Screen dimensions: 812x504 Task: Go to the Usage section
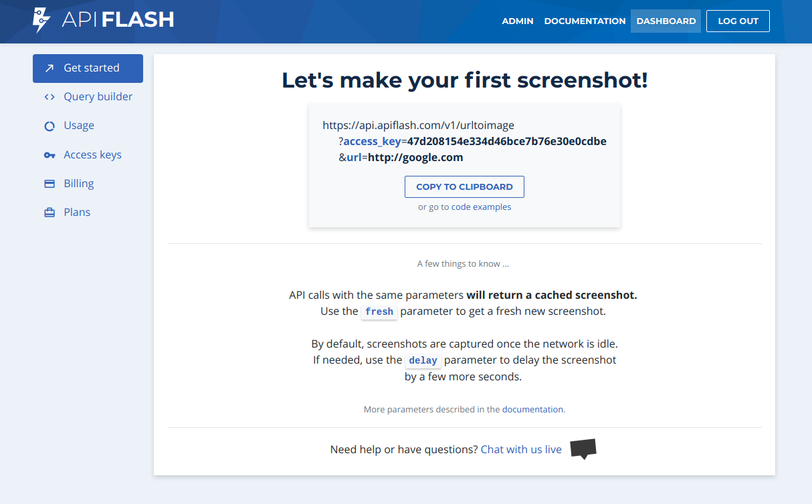[x=88, y=126]
